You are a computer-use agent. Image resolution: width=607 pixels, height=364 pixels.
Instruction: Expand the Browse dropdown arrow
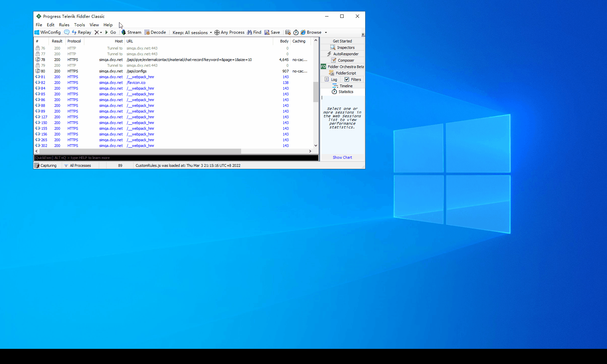coord(326,32)
